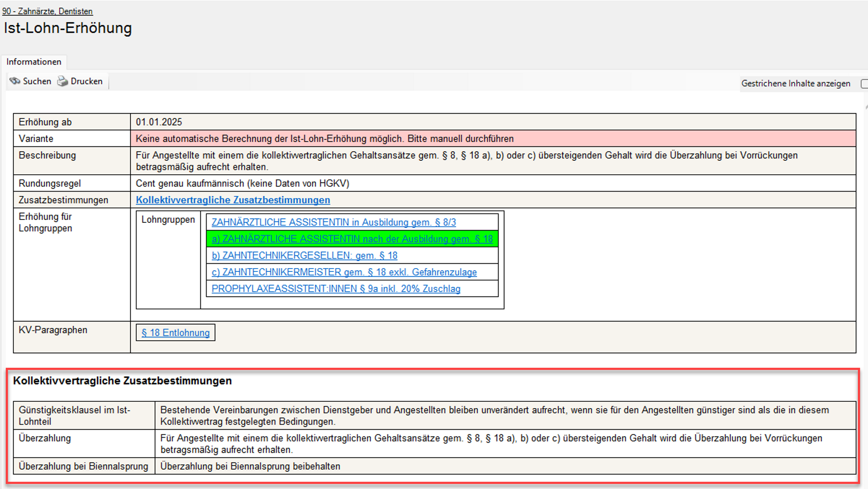Viewport: 868px width, 489px height.
Task: Click the Ist-Lohn-Erhöhung page title
Action: 68,28
